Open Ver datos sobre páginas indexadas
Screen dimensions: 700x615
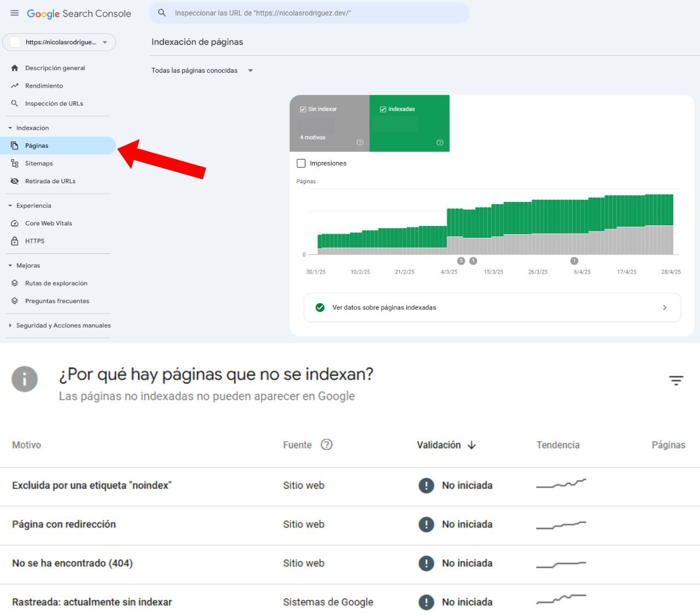492,307
